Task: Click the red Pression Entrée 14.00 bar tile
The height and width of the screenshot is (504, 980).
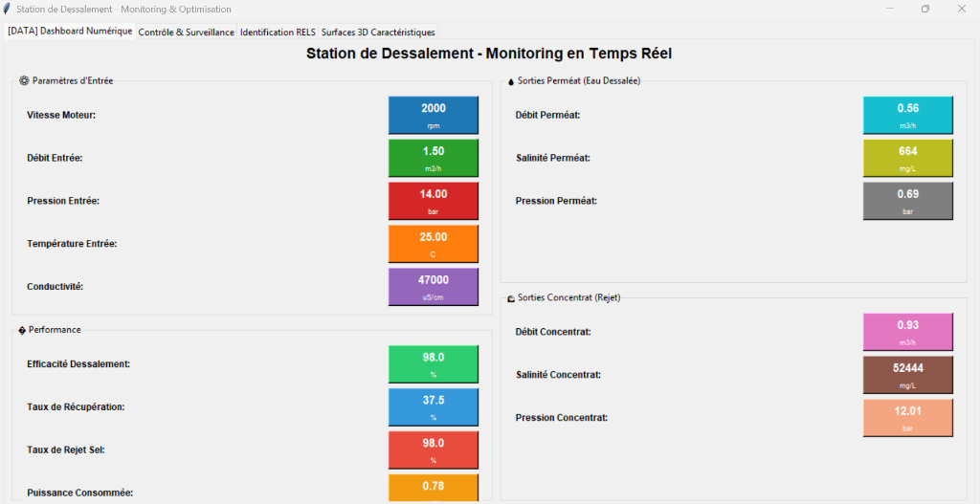Action: (x=434, y=201)
